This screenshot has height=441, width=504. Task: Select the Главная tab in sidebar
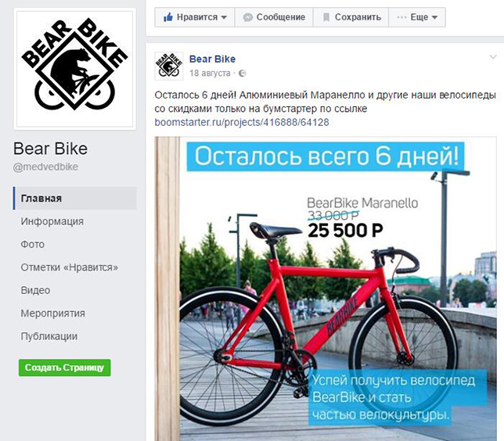(x=75, y=199)
